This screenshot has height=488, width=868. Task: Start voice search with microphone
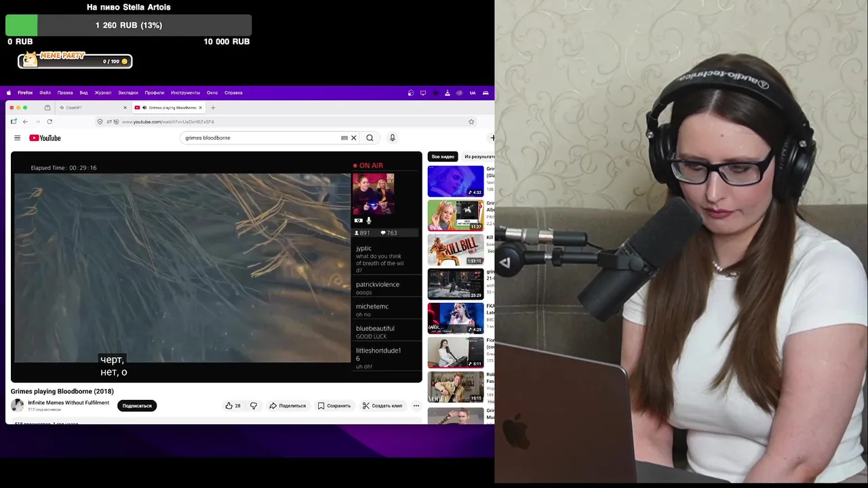(x=392, y=138)
